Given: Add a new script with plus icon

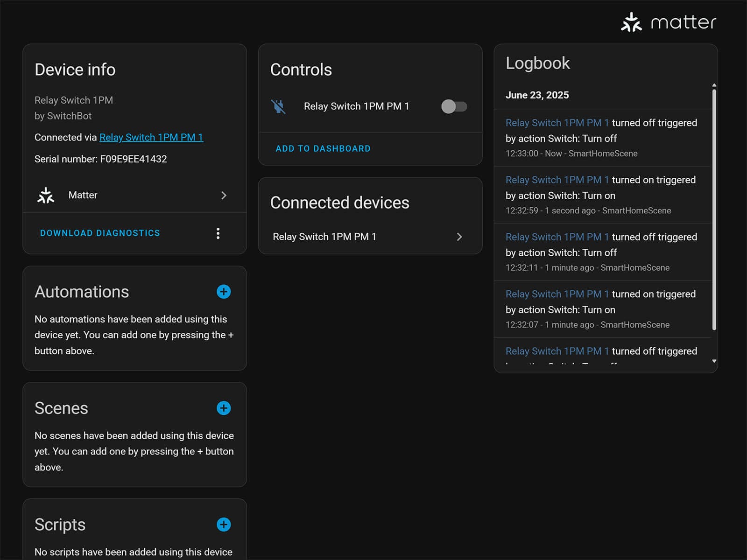Looking at the screenshot, I should 224,525.
